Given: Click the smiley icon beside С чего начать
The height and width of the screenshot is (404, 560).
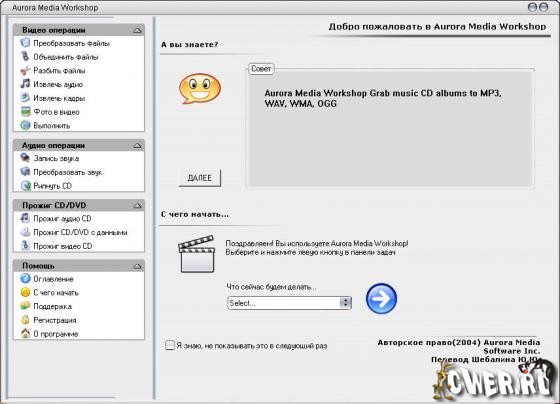Looking at the screenshot, I should (25, 292).
